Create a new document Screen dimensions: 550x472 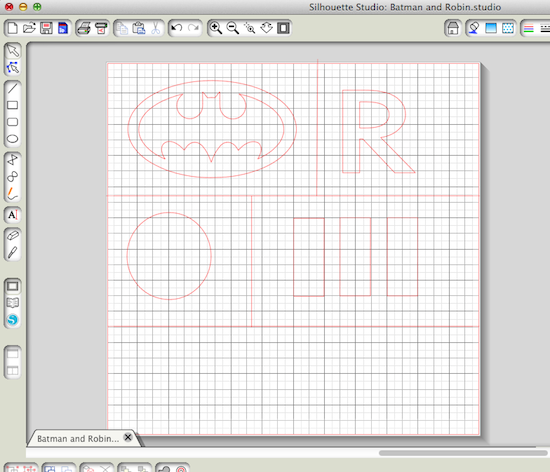(13, 28)
